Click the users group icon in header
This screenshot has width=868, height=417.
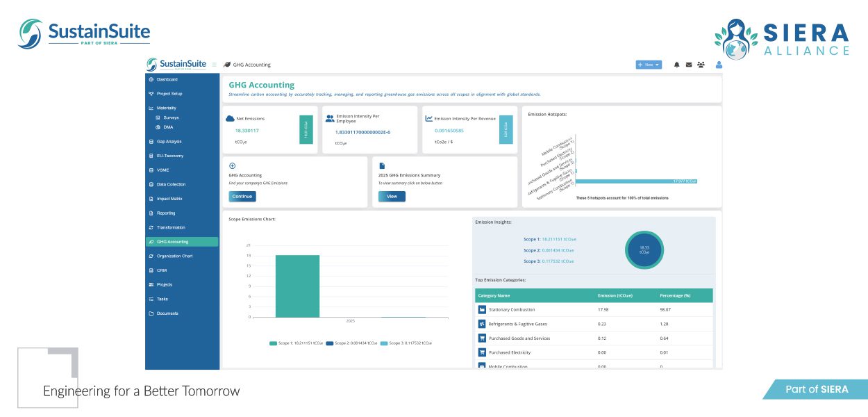click(x=701, y=65)
